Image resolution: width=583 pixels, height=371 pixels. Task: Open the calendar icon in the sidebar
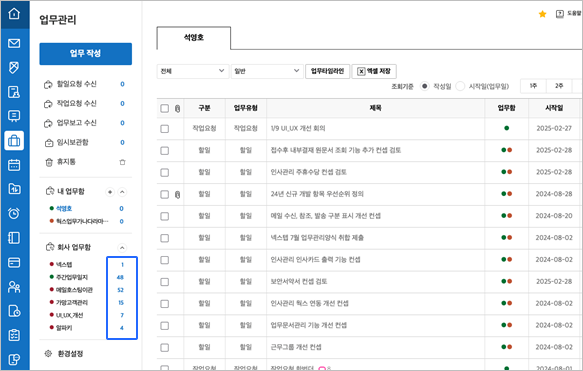14,165
